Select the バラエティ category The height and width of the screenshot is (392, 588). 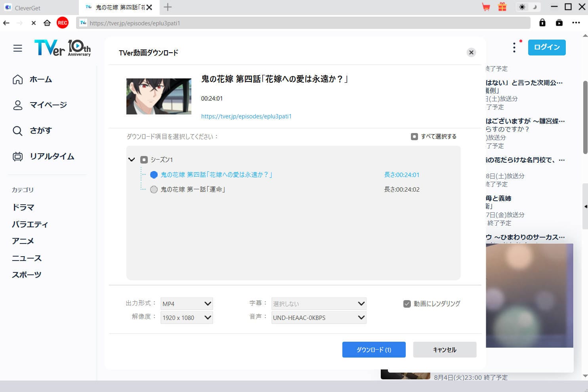(x=30, y=225)
